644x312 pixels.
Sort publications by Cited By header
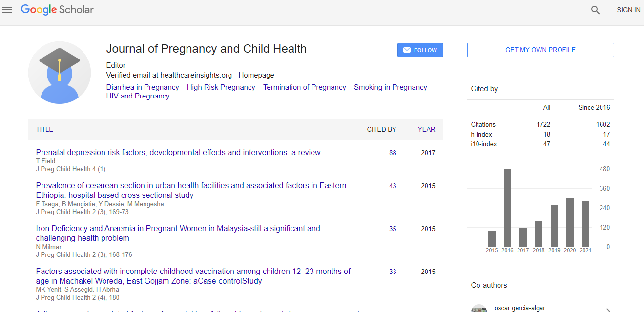pos(381,129)
